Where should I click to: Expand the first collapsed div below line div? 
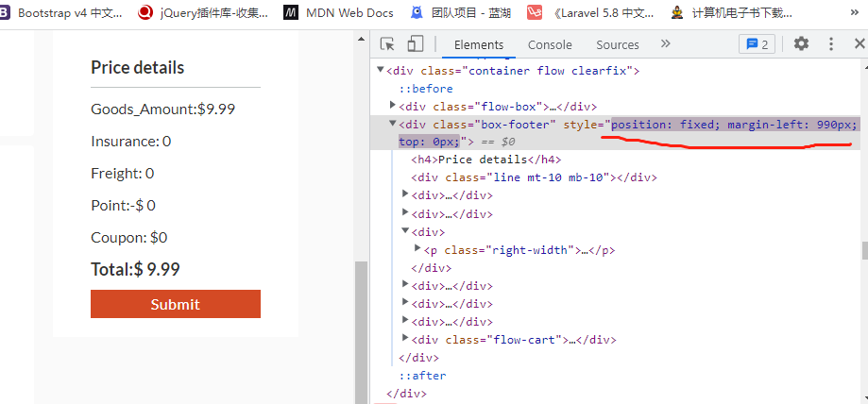[x=404, y=194]
